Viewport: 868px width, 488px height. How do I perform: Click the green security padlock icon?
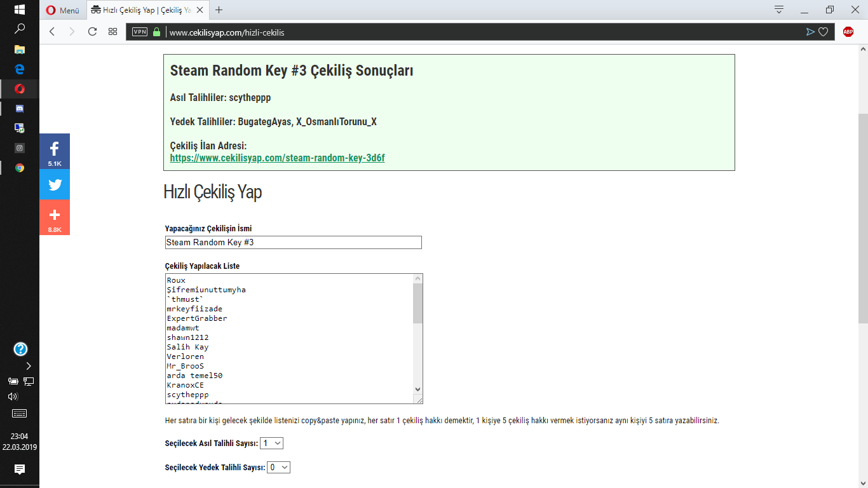tap(157, 32)
